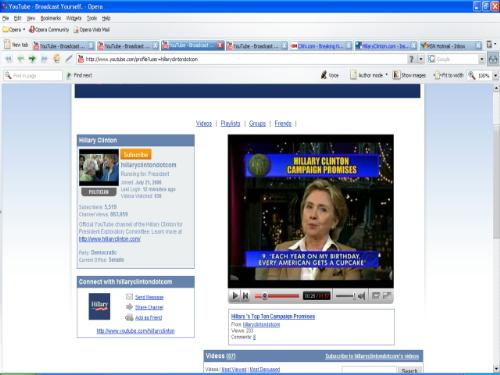Open the Tools menu
This screenshot has width=500, height=375.
[x=92, y=18]
